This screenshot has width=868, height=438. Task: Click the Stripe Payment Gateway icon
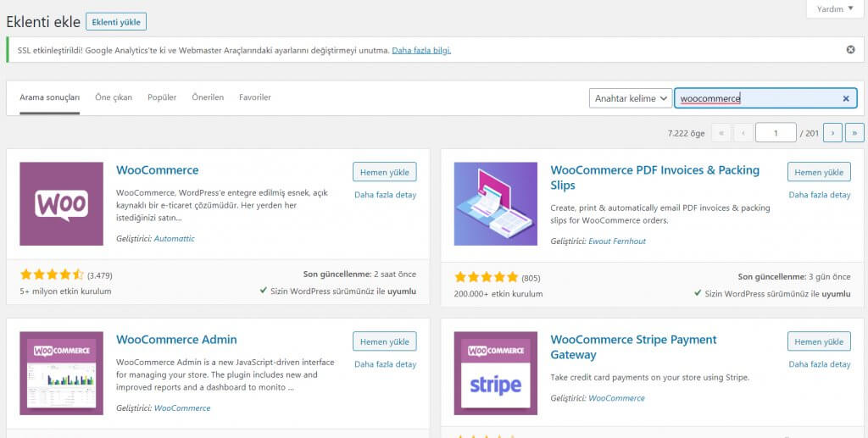[496, 374]
